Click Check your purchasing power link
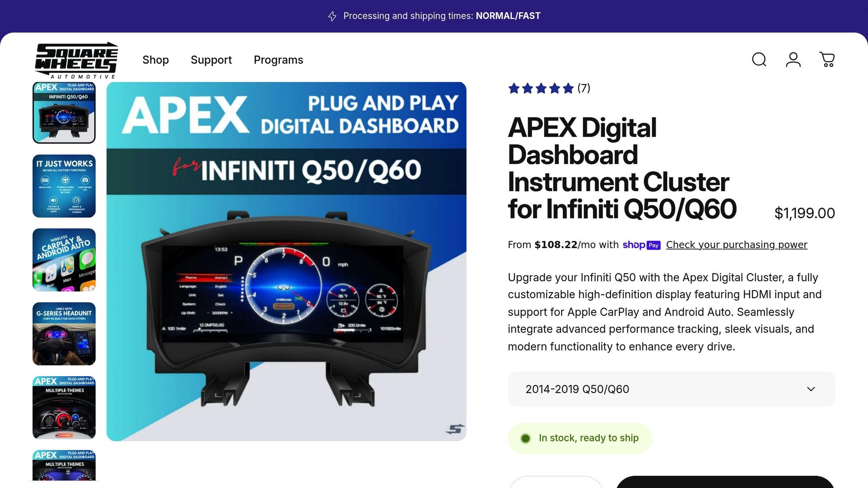Image resolution: width=868 pixels, height=488 pixels. pyautogui.click(x=737, y=245)
